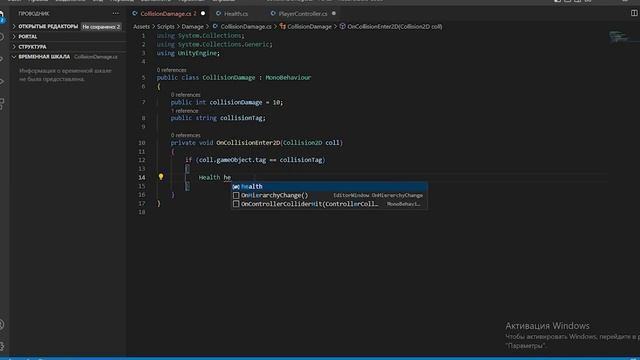Place cursor on line 14 'Health he'
This screenshot has width=640, height=360.
(215, 177)
